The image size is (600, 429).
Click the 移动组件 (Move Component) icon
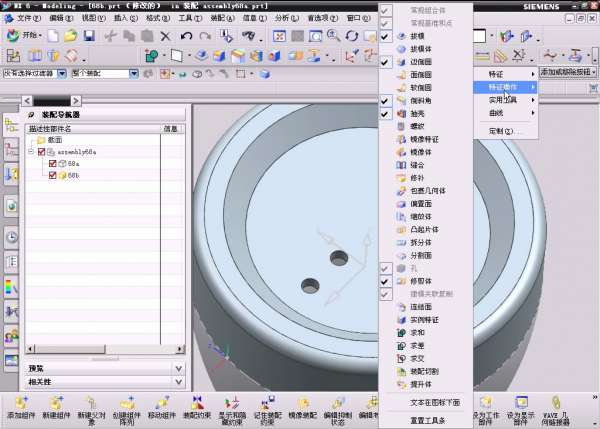[161, 402]
